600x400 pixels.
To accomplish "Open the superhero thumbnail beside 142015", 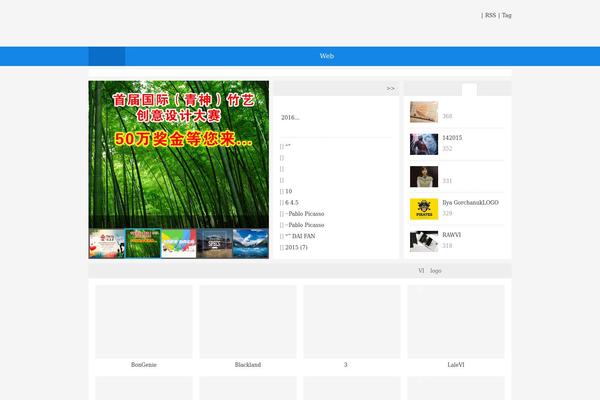I will coord(424,144).
